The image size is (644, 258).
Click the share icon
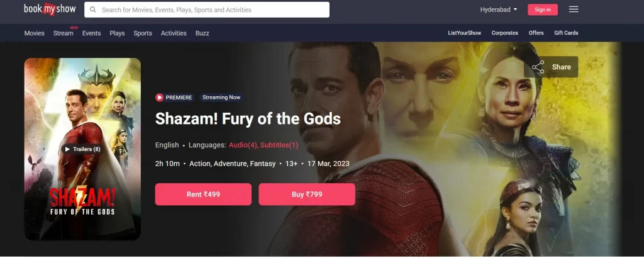[538, 67]
